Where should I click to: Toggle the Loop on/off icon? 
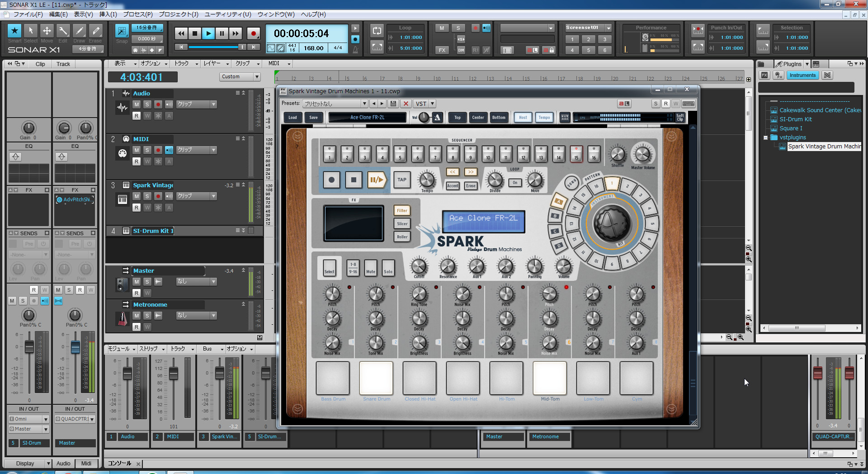pyautogui.click(x=377, y=31)
